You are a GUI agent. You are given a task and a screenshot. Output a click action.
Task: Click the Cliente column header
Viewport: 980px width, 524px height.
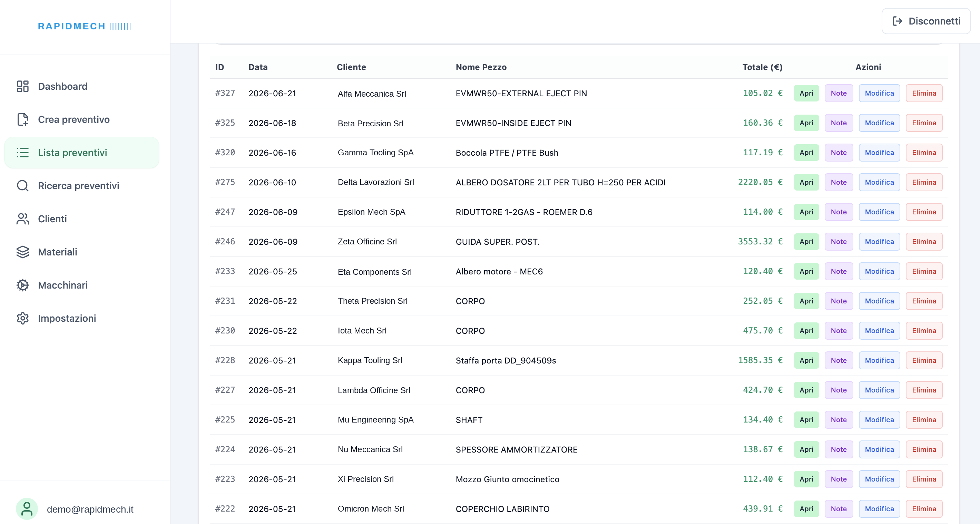click(351, 67)
